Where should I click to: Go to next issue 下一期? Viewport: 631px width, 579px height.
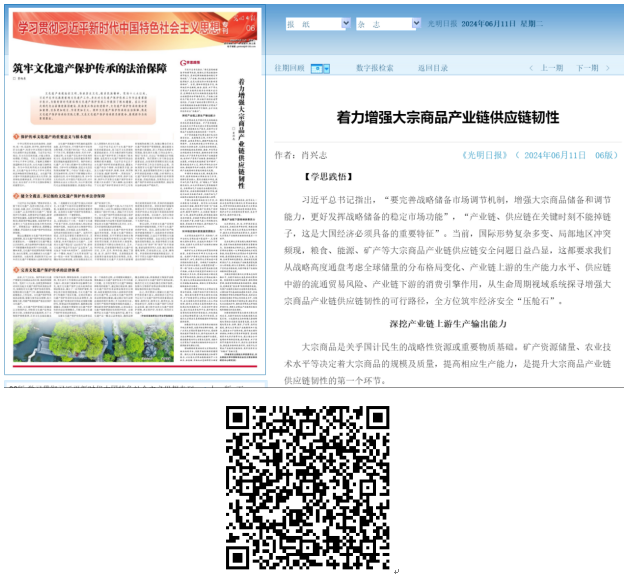click(x=587, y=69)
